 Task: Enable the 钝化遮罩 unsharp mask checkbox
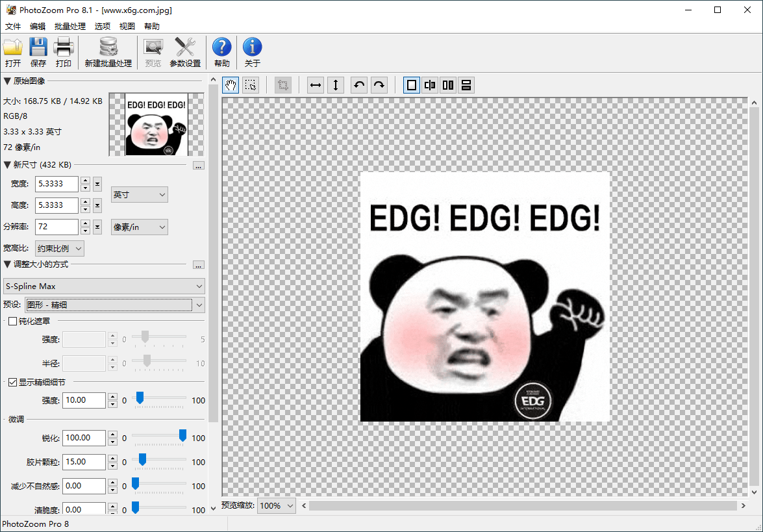tap(11, 320)
